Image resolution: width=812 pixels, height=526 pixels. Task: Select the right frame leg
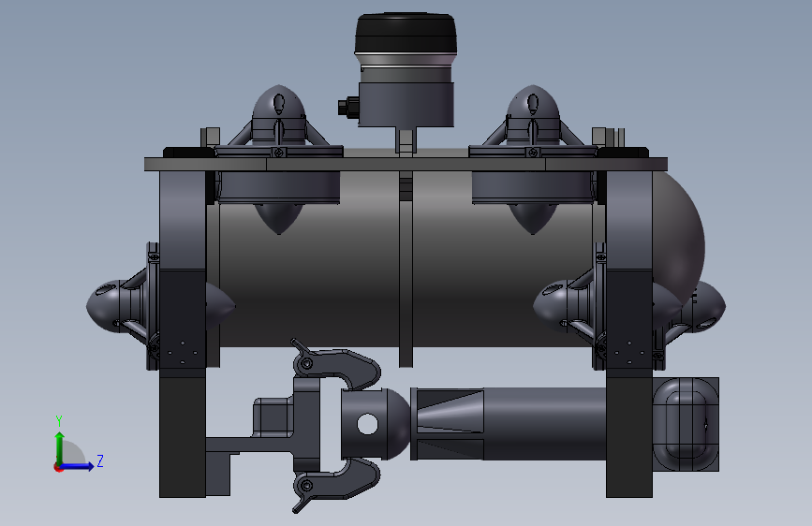click(628, 334)
